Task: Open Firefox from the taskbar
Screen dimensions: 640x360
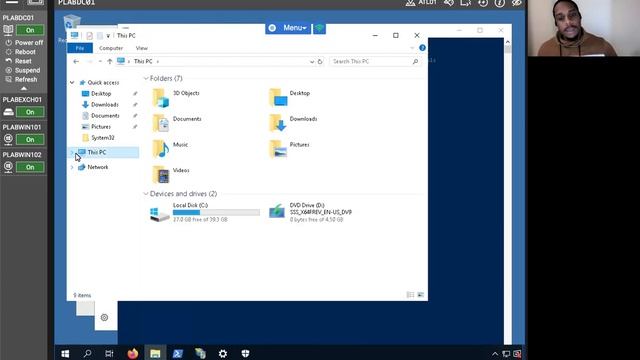Action: tap(133, 353)
